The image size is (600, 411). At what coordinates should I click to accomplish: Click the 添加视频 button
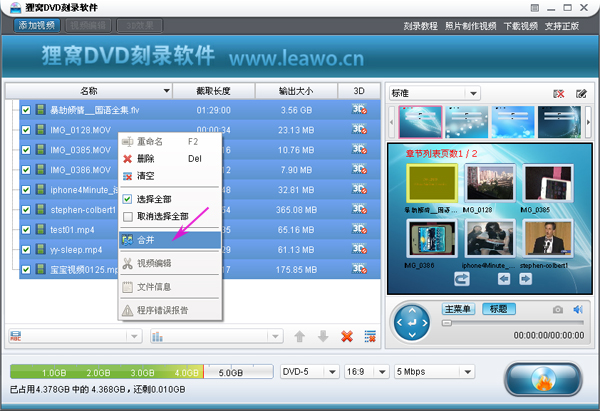[37, 26]
